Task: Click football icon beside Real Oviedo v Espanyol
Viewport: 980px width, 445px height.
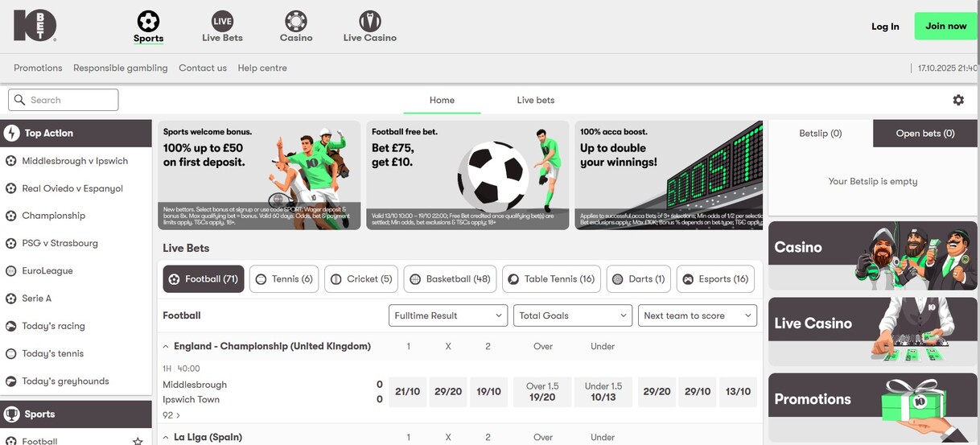Action: click(x=11, y=188)
